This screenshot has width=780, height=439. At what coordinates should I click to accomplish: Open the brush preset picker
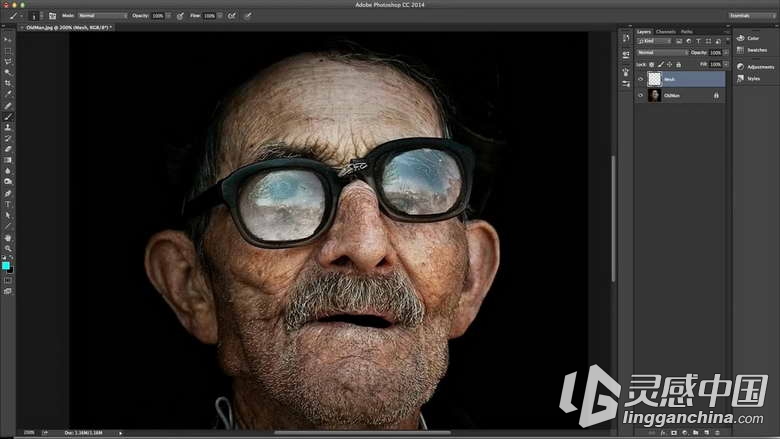(x=35, y=16)
